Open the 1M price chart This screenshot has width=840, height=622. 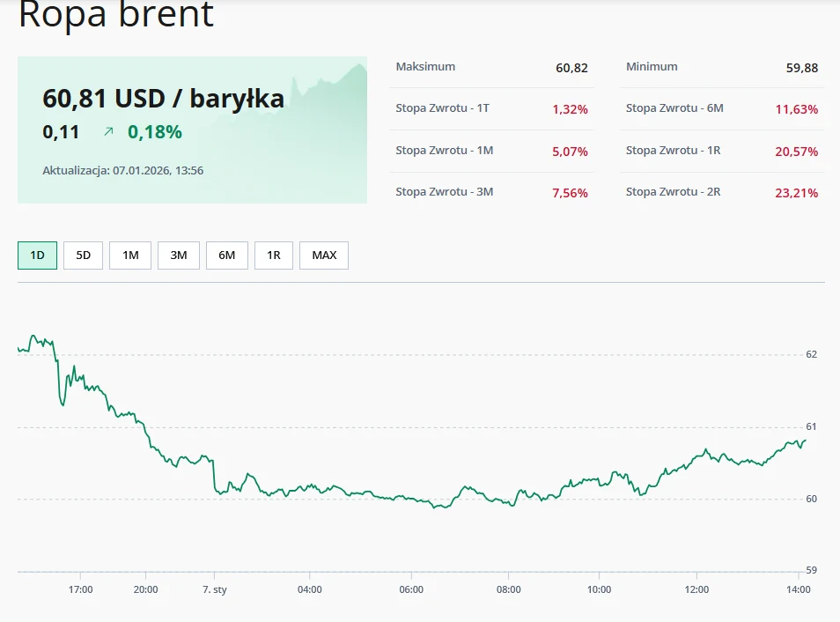pos(129,255)
